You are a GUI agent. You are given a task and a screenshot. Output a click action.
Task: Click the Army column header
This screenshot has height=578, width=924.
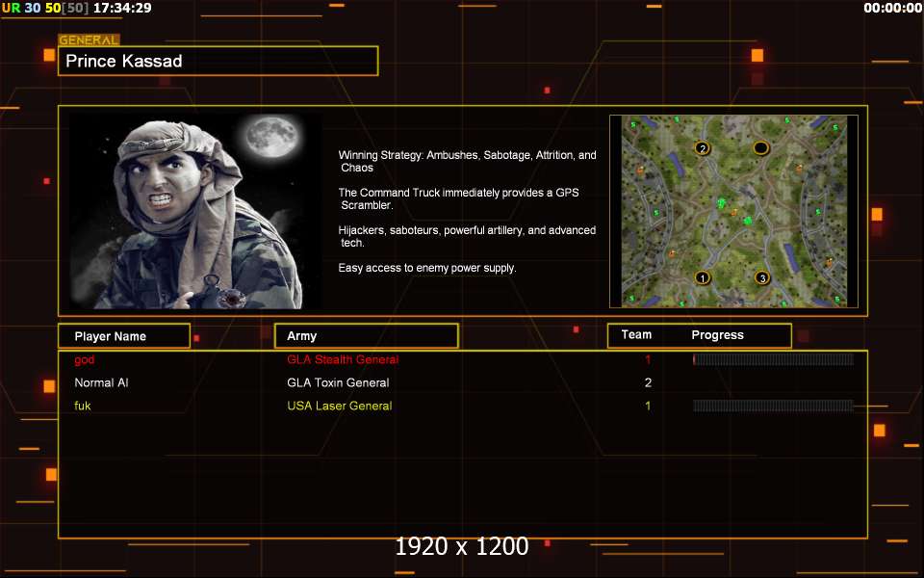367,335
